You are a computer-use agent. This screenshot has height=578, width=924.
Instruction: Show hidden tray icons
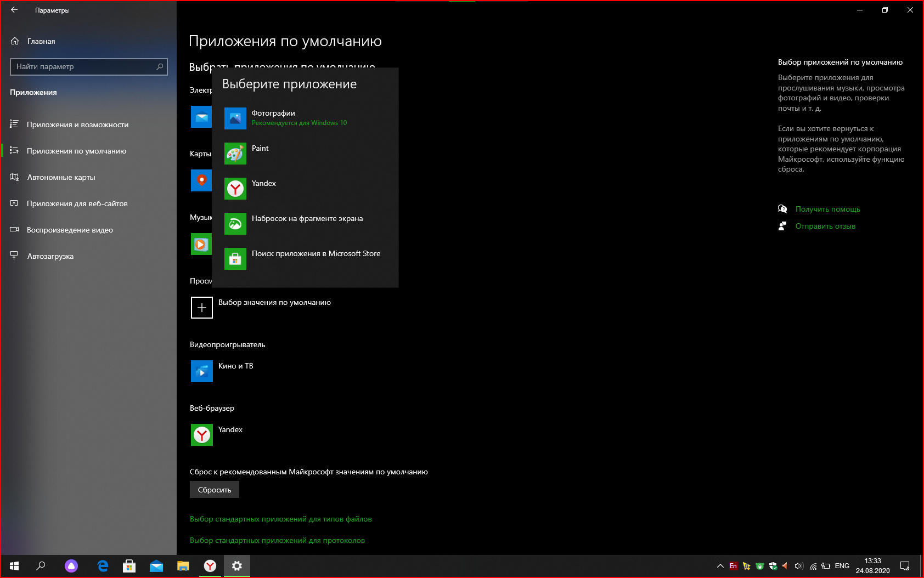coord(720,566)
